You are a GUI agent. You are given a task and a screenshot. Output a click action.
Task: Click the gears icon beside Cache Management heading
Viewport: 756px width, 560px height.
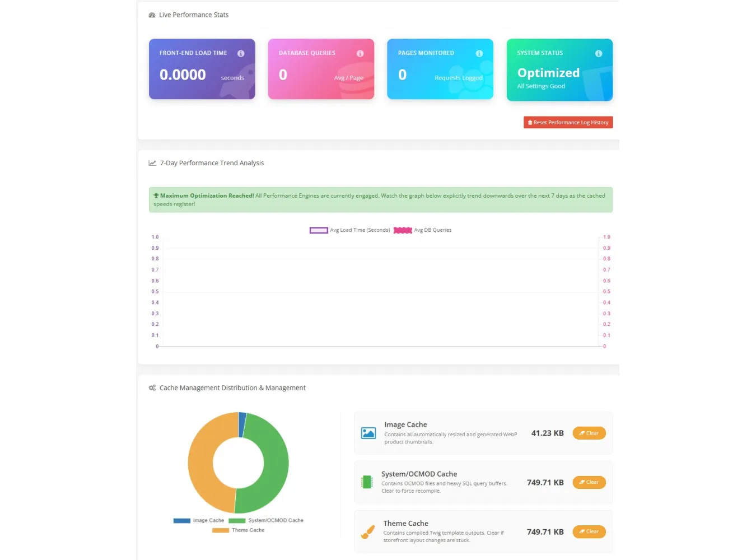click(x=152, y=388)
